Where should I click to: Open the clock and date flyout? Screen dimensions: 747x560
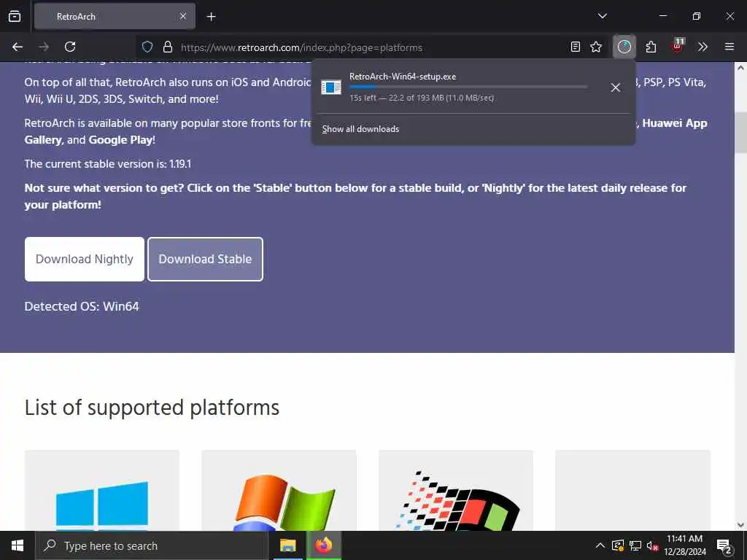684,545
